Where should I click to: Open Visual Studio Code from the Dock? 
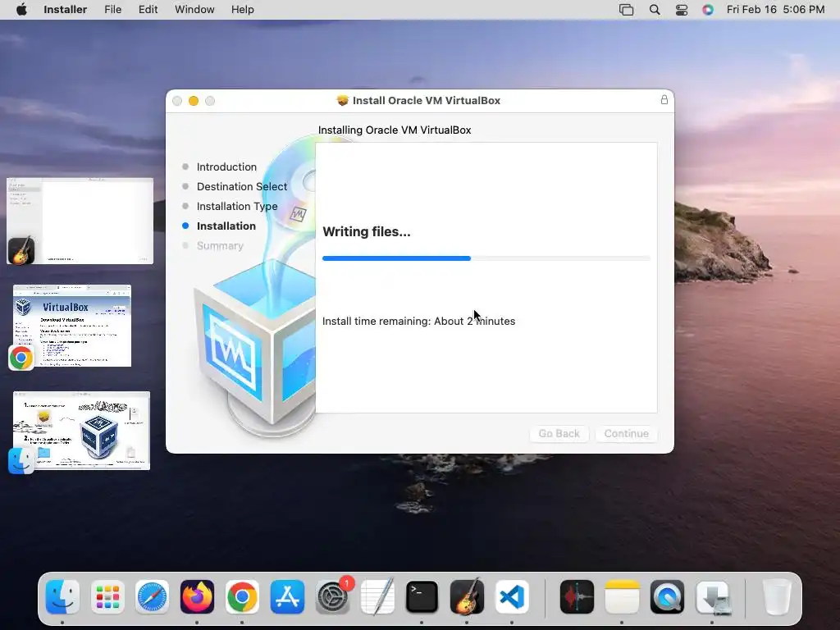tap(512, 596)
